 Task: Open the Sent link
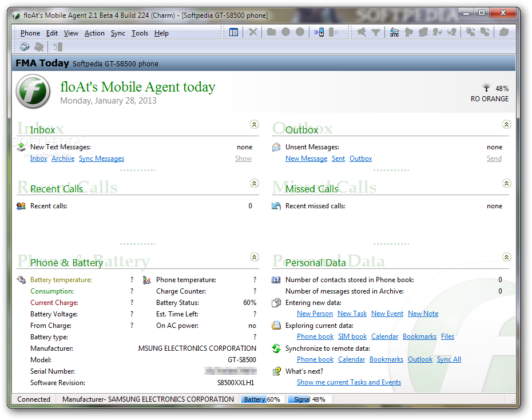click(338, 159)
